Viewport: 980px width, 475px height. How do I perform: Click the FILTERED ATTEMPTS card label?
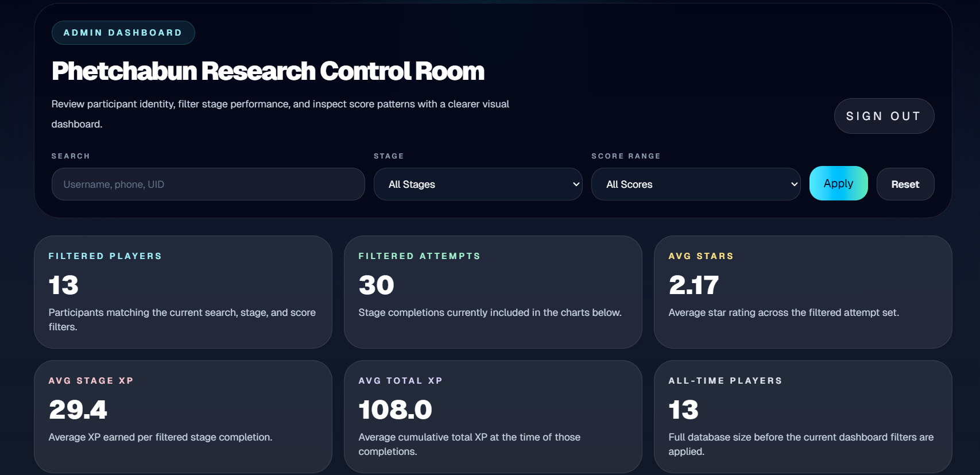pos(419,256)
